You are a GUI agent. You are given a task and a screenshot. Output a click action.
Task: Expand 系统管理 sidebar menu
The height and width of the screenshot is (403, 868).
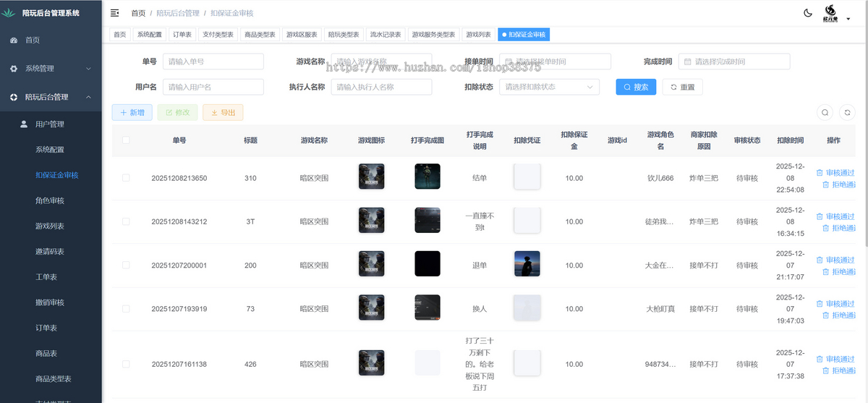[51, 69]
